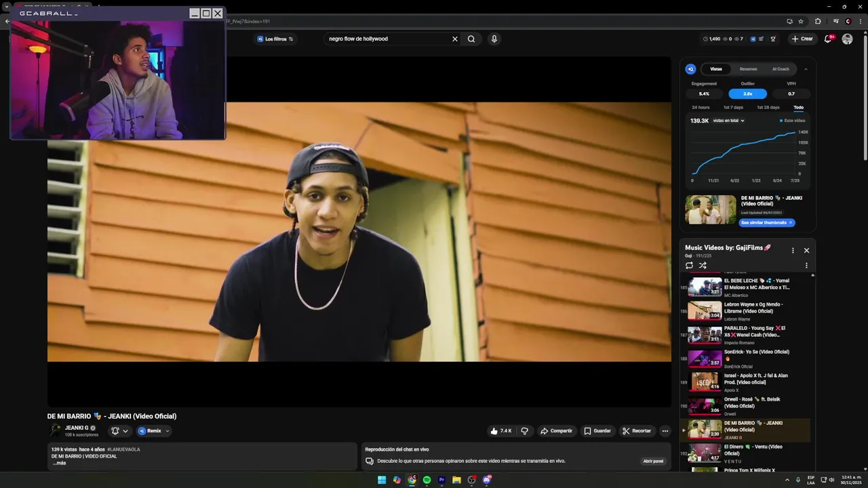The height and width of the screenshot is (488, 868).
Task: Click See similar thumbnails link
Action: click(x=767, y=222)
